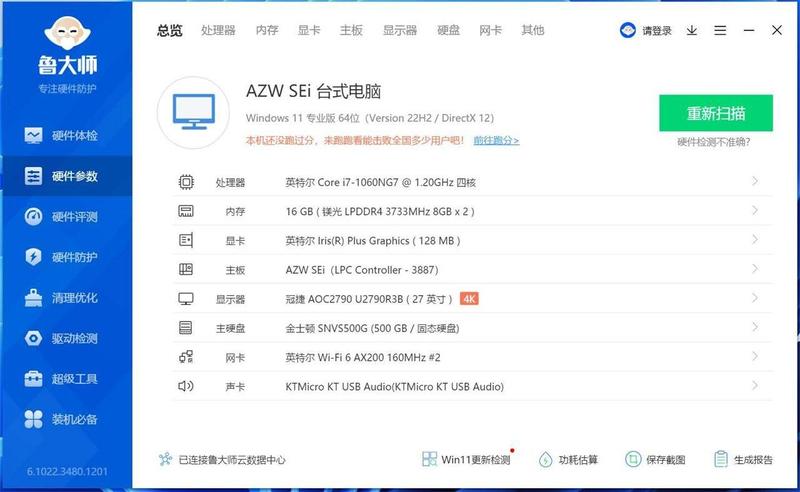Click 保存截图 to save screenshot

[655, 460]
